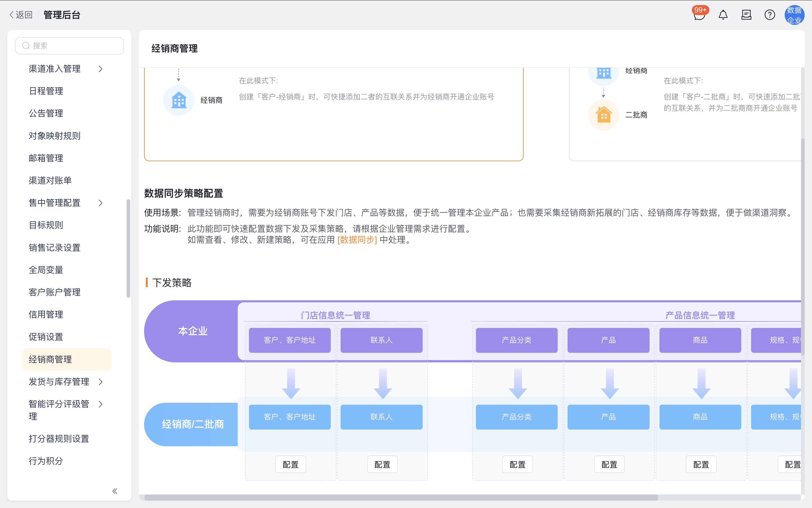The height and width of the screenshot is (508, 812).
Task: Open the 对象映射规则 menu item
Action: click(67, 136)
